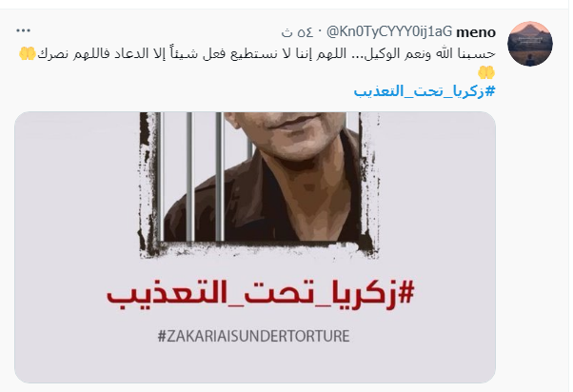Open the attached prisoner illustration image
The width and height of the screenshot is (573, 392).
click(255, 247)
